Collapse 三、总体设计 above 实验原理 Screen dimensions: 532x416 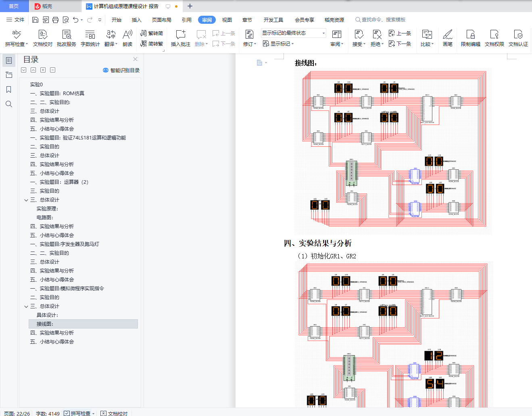(x=26, y=200)
